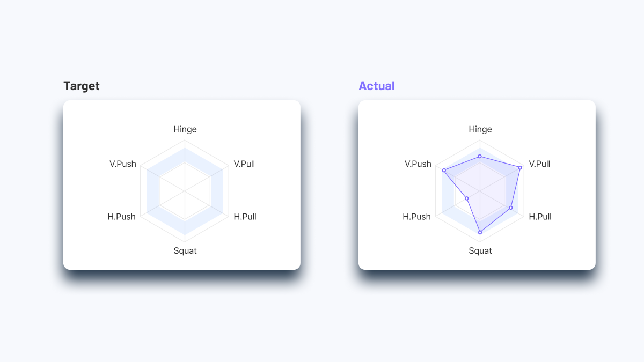The height and width of the screenshot is (362, 644).
Task: Click the Target heading
Action: (82, 86)
